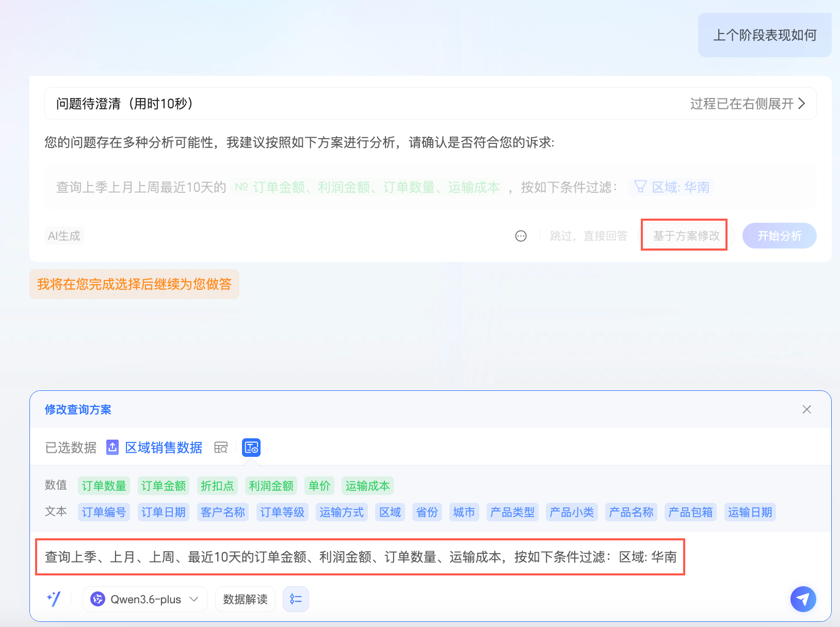Select the 订单等级 field tag
Image resolution: width=840 pixels, height=627 pixels.
click(282, 512)
